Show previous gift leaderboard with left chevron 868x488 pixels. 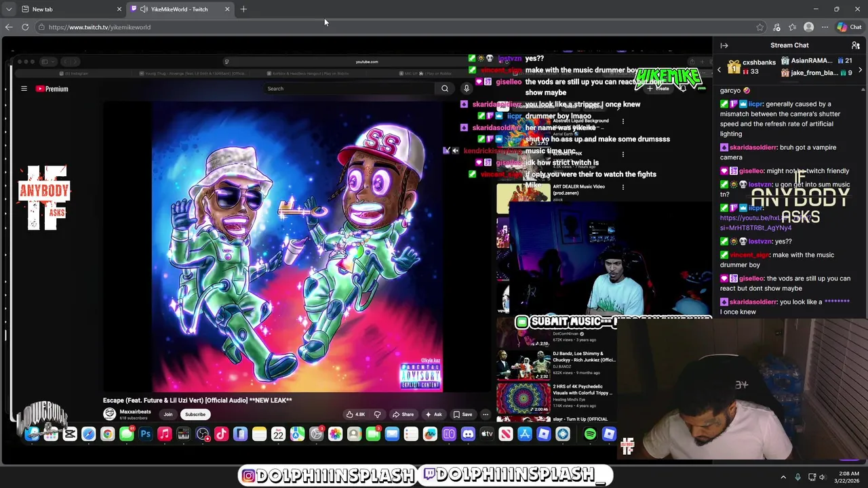719,70
